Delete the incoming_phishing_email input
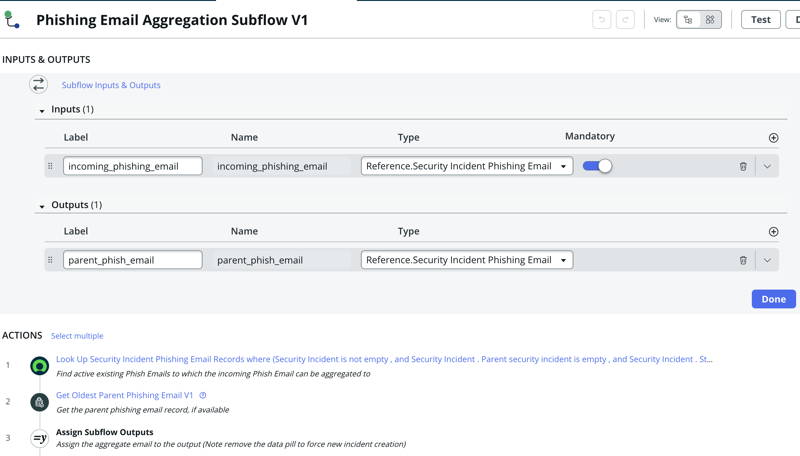Screen dimensions: 800x456 tap(743, 166)
